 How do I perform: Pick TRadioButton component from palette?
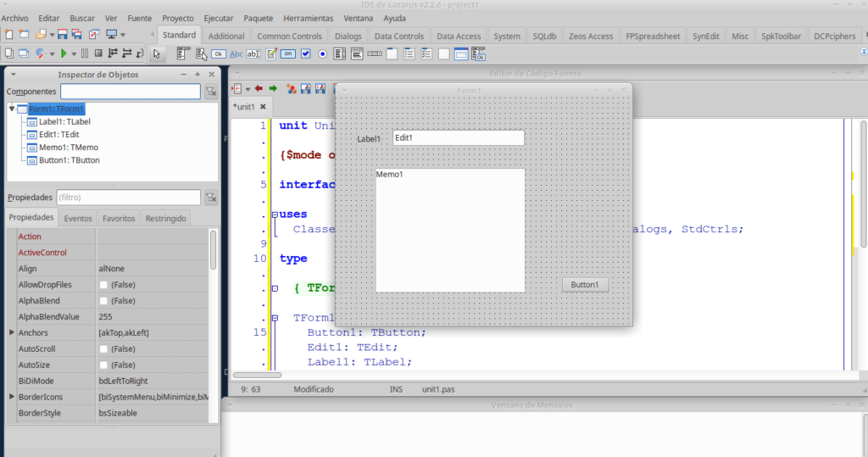323,54
